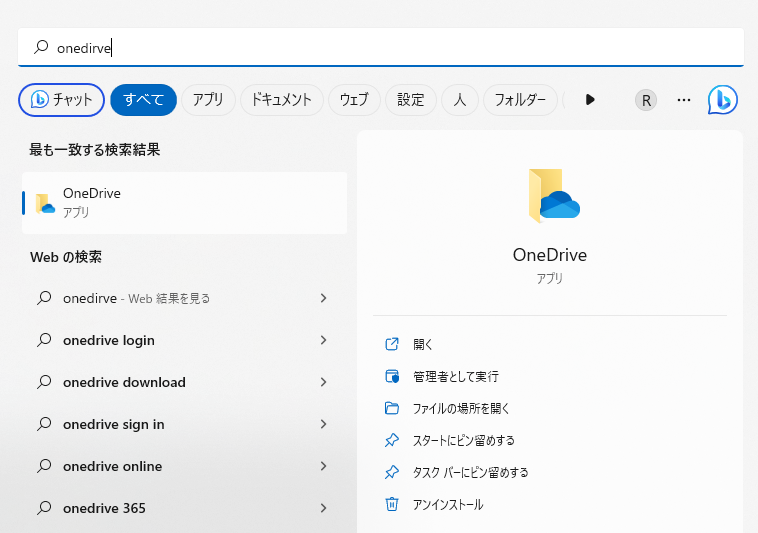
Task: Click the pin icon for スタートにピン留めする
Action: coord(392,440)
